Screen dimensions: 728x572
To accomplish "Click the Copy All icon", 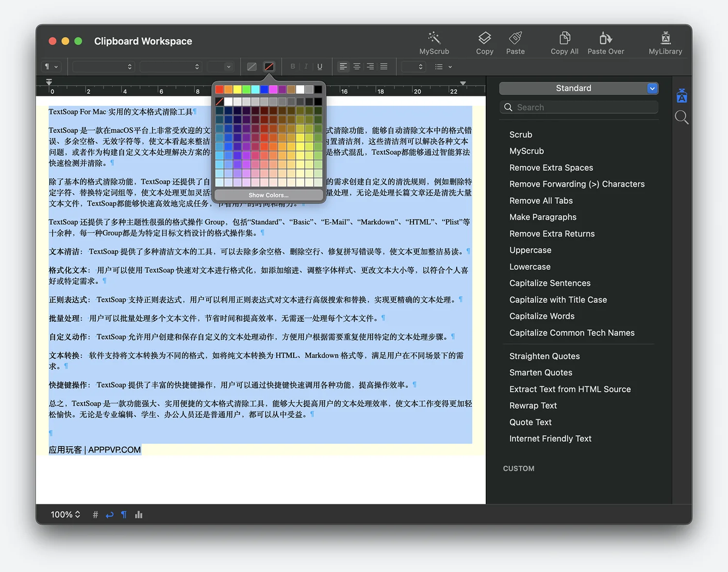I will (564, 38).
